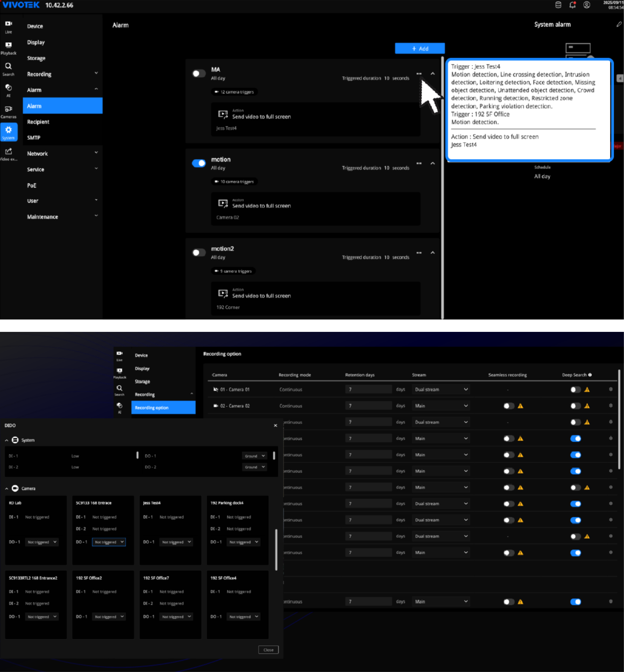Viewport: 624px width, 672px height.
Task: Collapse the motion2 alarm card
Action: [x=433, y=253]
